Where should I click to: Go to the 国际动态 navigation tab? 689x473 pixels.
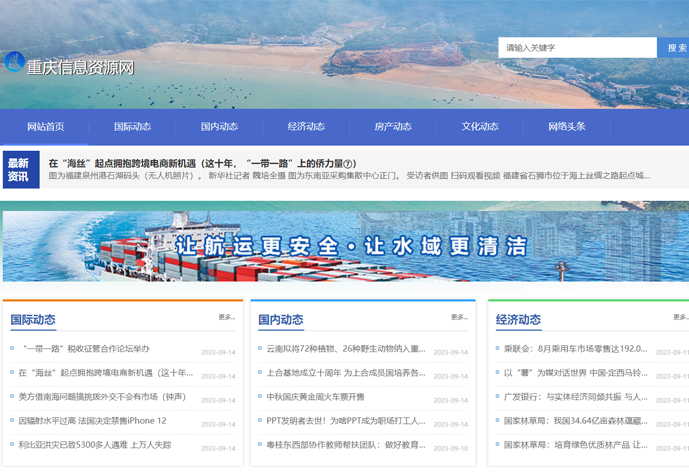pos(132,127)
